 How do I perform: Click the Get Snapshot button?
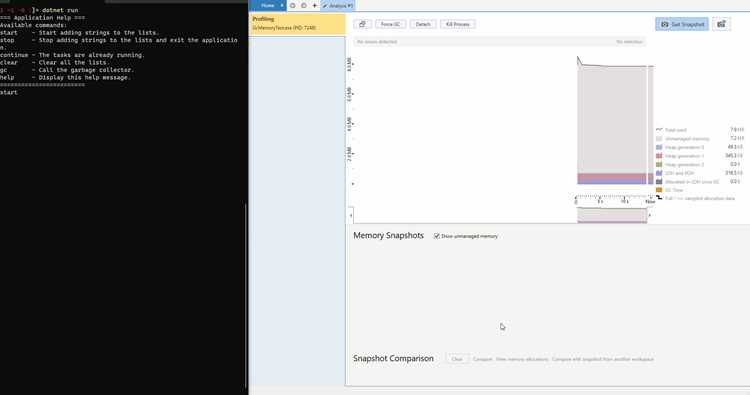(x=682, y=24)
